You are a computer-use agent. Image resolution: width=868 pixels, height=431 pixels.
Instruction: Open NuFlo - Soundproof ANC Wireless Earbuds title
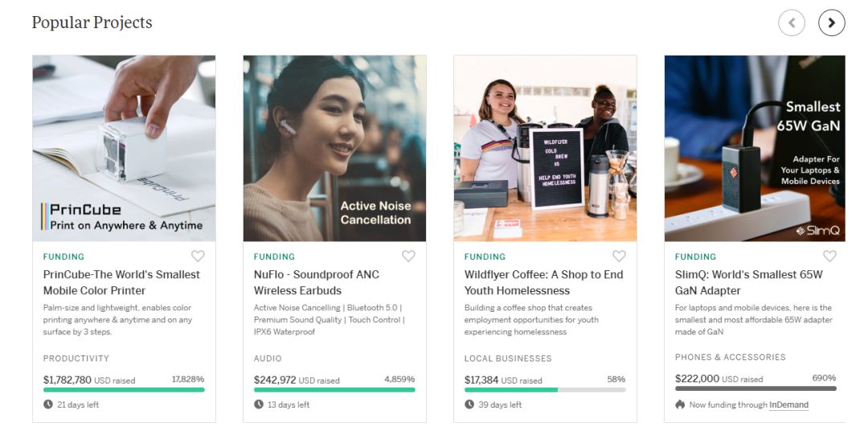pyautogui.click(x=316, y=282)
